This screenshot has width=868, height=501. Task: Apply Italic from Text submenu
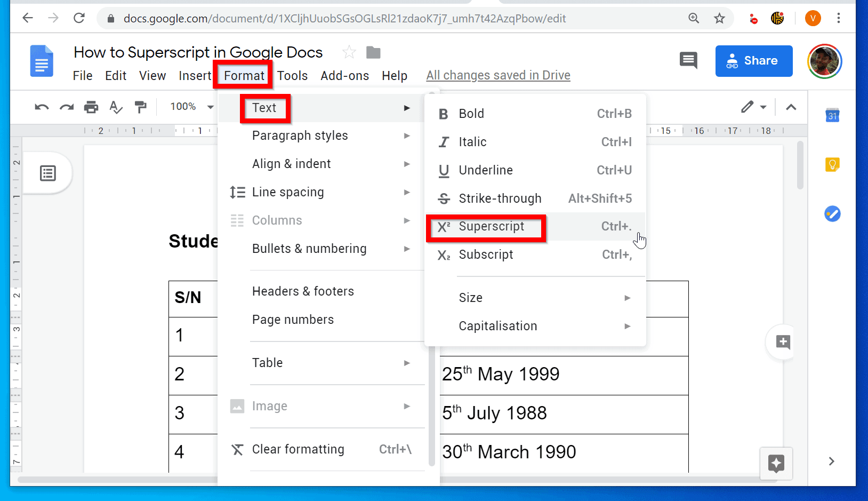[x=535, y=142]
